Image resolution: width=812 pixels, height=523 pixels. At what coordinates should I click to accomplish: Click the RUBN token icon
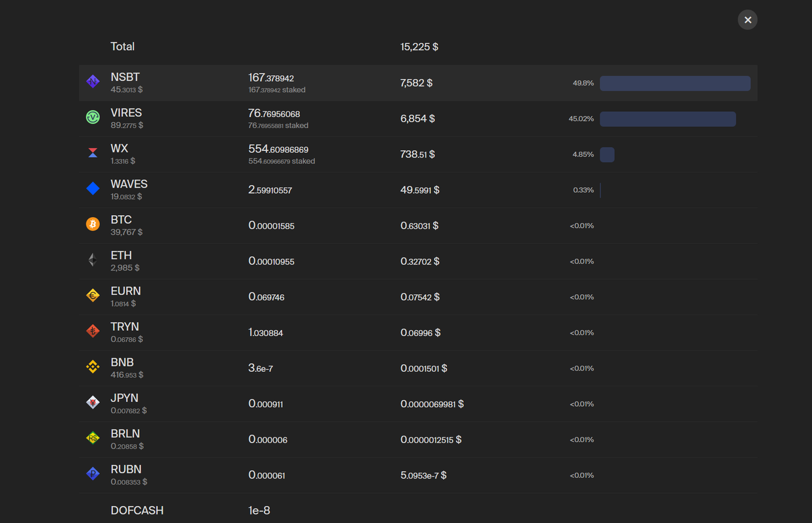tap(93, 474)
